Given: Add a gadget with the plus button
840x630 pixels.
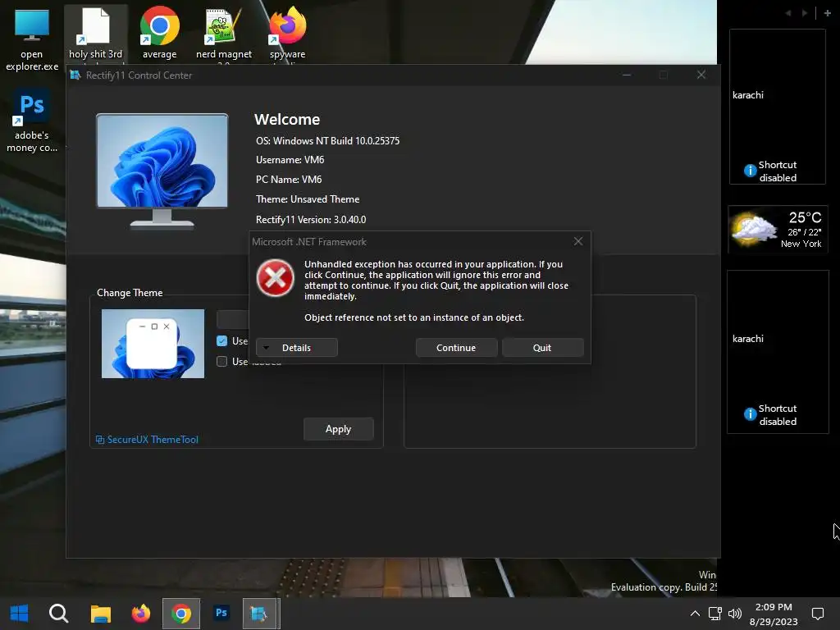Looking at the screenshot, I should [827, 13].
